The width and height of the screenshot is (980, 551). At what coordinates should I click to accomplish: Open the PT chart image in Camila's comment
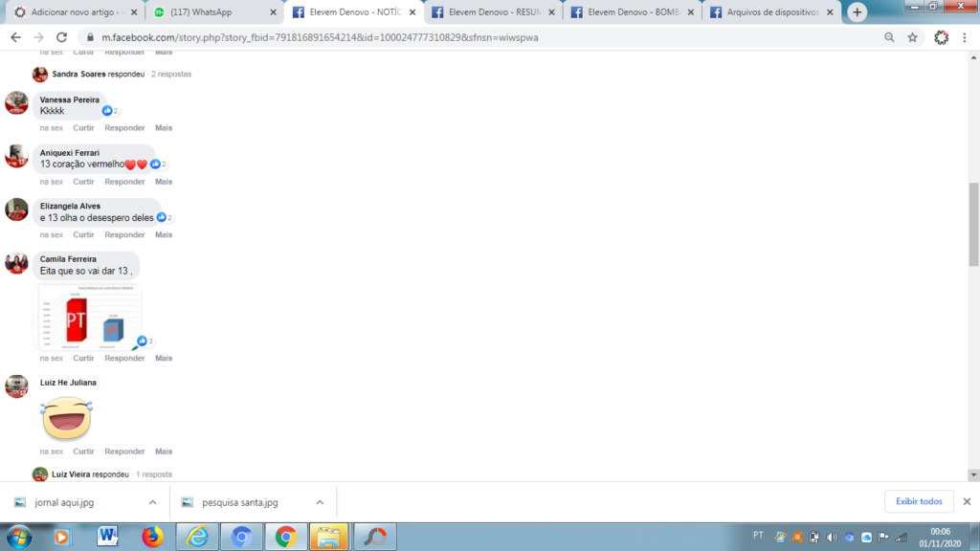[x=89, y=318]
